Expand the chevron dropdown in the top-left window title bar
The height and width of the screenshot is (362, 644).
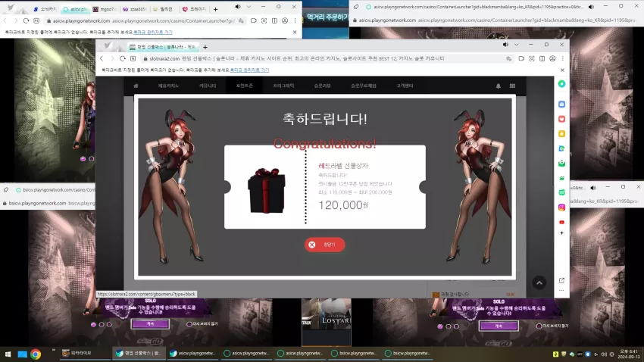click(249, 7)
